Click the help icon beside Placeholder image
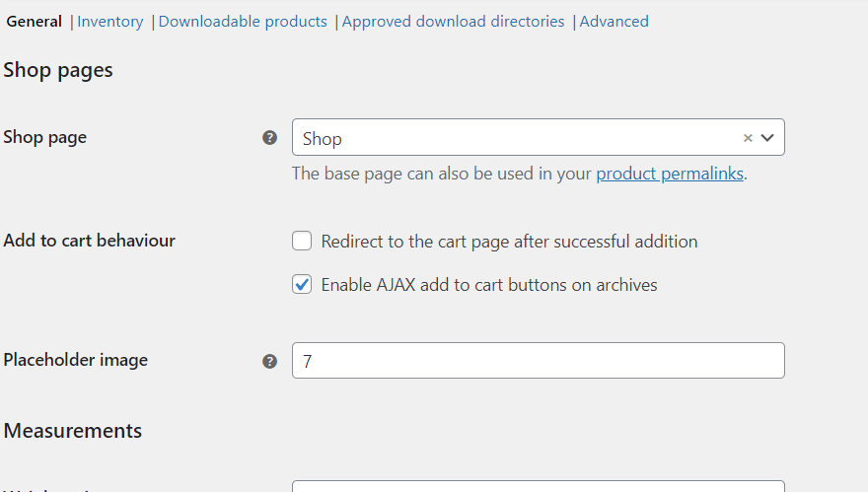The height and width of the screenshot is (492, 868). (x=269, y=361)
